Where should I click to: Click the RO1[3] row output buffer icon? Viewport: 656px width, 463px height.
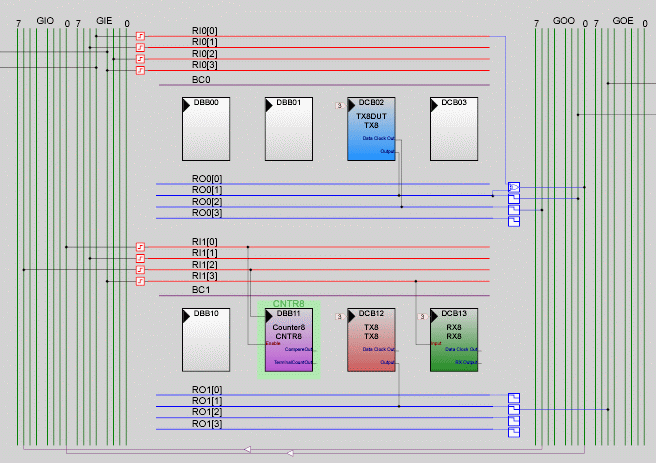pyautogui.click(x=514, y=432)
